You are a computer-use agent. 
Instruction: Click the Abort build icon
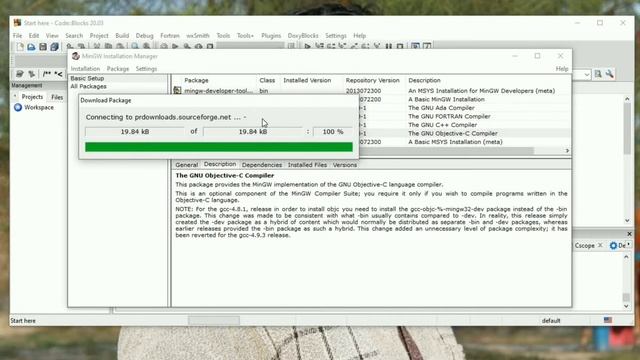click(210, 47)
